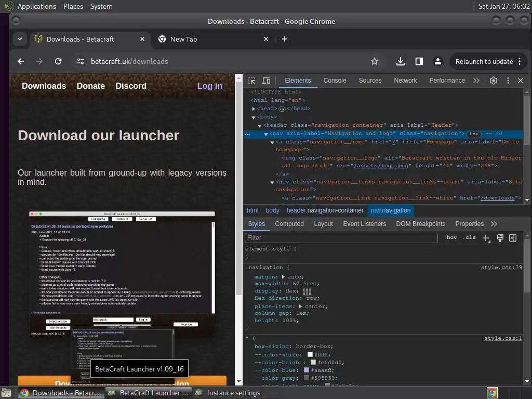This screenshot has height=399, width=532.
Task: Select header.navigation-container breadcrumb
Action: click(325, 210)
